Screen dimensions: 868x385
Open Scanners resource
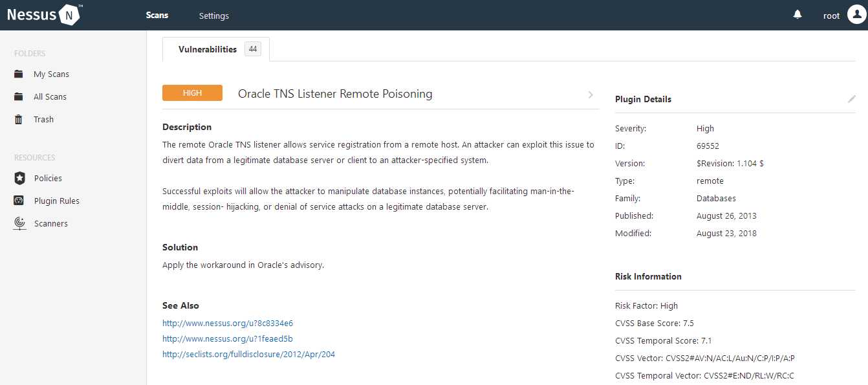pyautogui.click(x=51, y=224)
